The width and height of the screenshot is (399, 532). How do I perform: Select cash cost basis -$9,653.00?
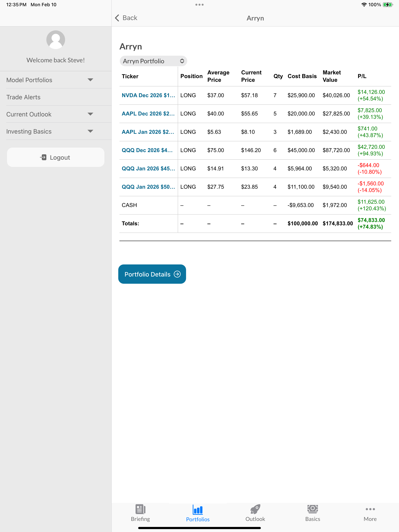tap(301, 205)
